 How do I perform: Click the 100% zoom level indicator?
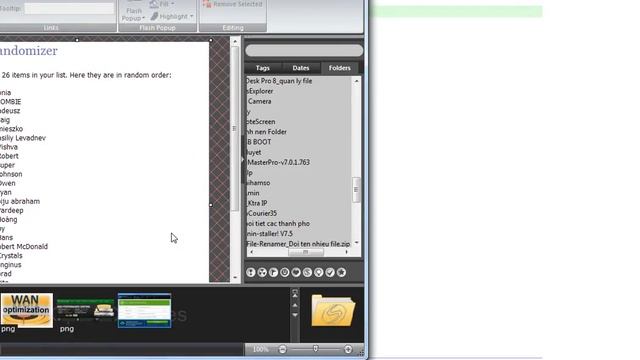tap(260, 349)
